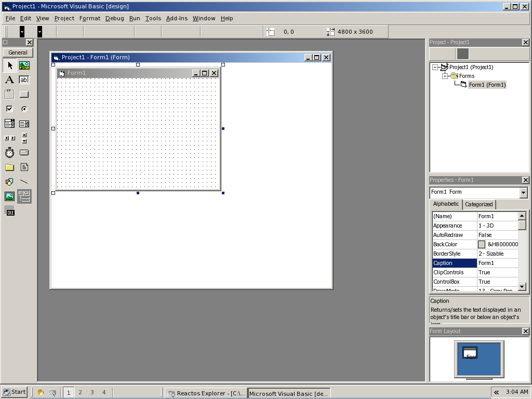
Task: Select the ComboBox control tool
Action: click(x=9, y=124)
